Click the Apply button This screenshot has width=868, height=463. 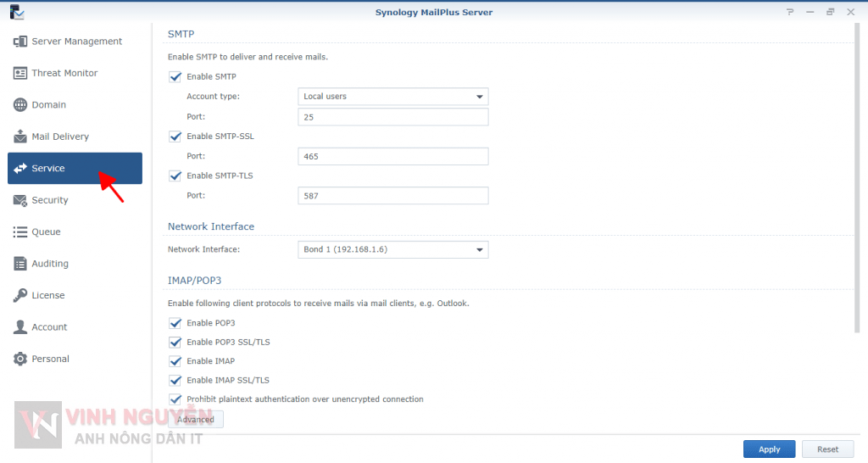click(x=769, y=449)
